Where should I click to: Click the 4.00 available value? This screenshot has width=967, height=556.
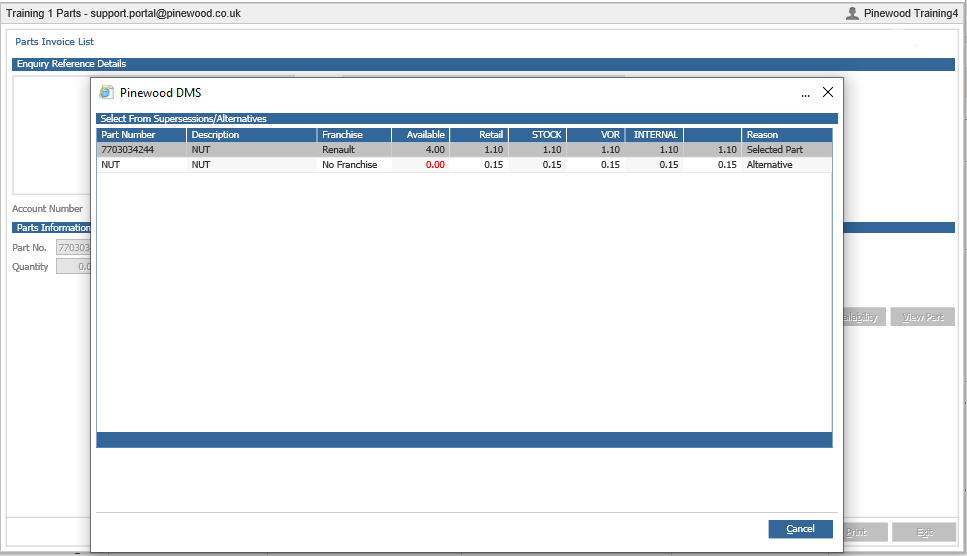click(x=435, y=150)
